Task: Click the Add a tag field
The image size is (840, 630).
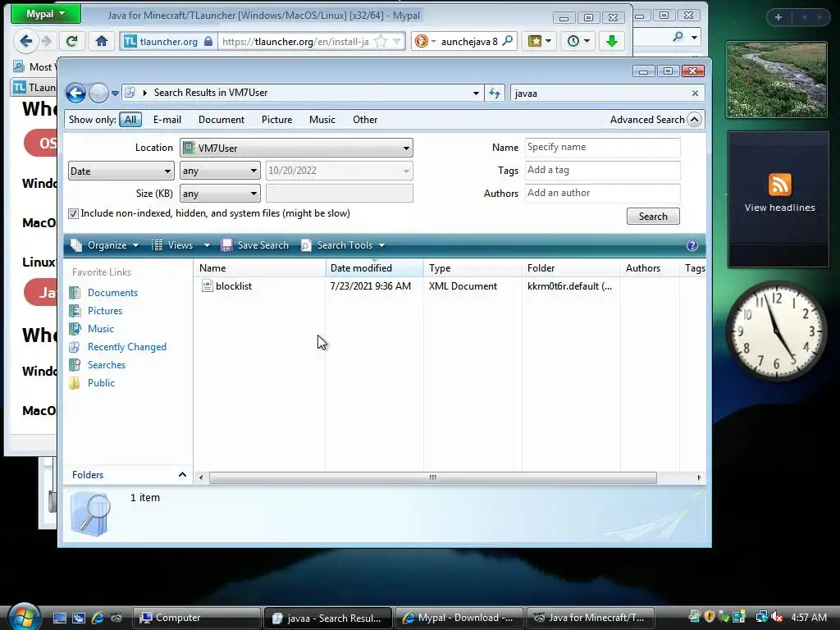Action: [x=603, y=171]
